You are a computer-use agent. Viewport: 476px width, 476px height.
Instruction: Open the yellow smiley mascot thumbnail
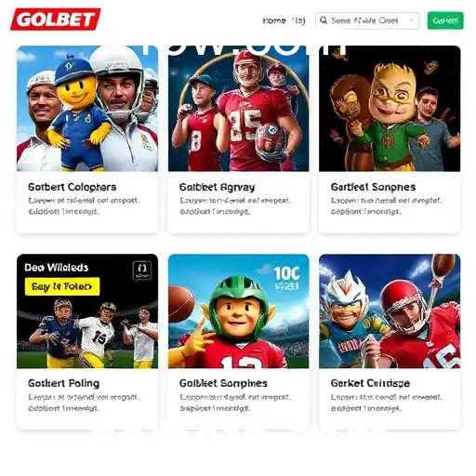point(87,109)
